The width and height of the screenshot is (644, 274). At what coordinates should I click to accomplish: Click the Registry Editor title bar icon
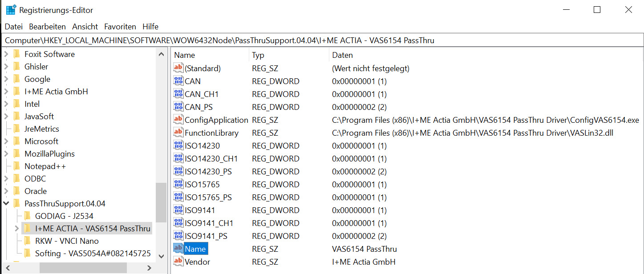click(x=11, y=10)
